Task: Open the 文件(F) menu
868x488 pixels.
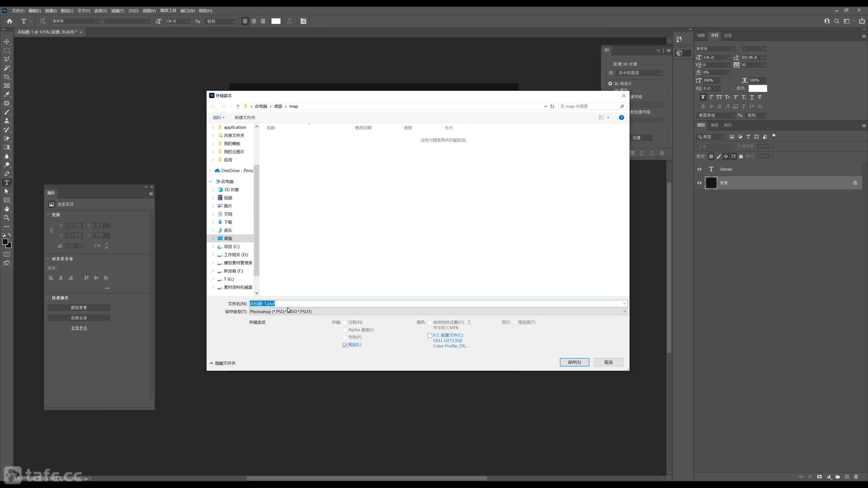Action: [18, 11]
